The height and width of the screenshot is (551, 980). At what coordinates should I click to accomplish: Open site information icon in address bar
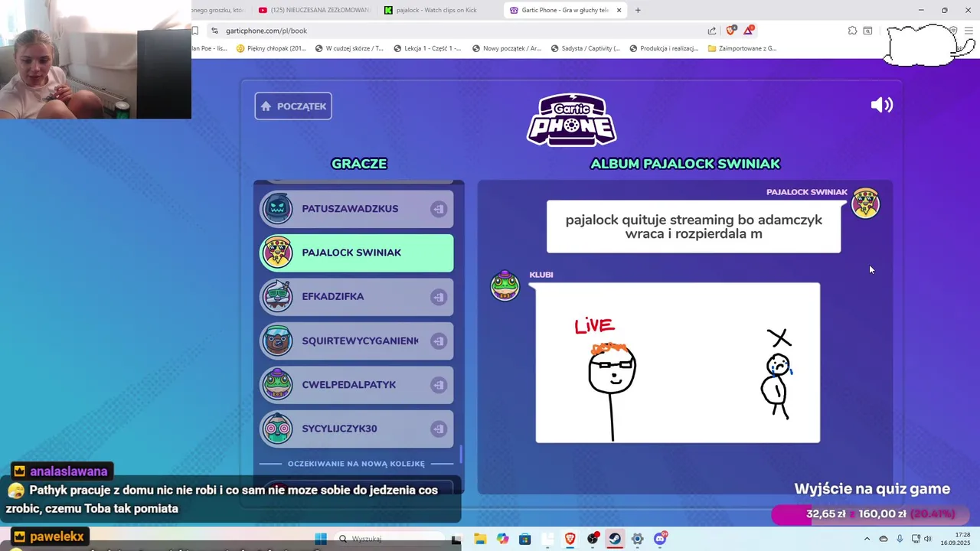[x=215, y=31]
